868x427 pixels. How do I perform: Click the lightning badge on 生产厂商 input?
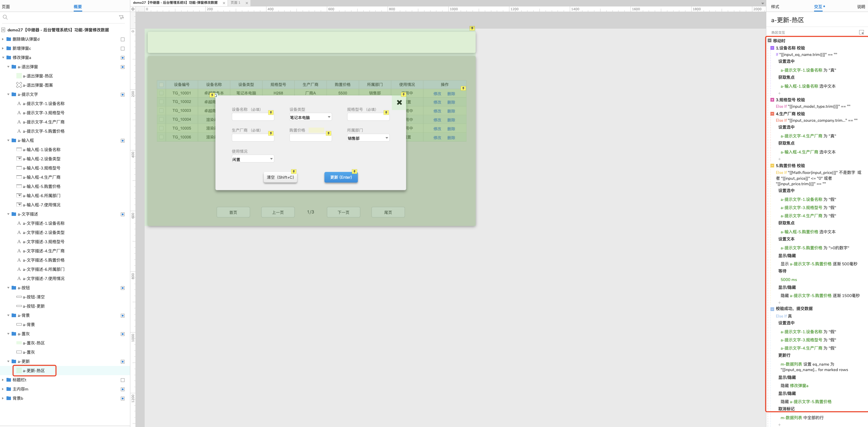click(271, 133)
